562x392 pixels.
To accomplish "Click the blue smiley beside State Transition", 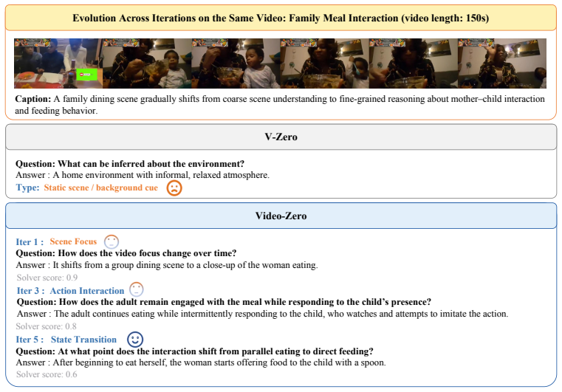I will pyautogui.click(x=135, y=339).
